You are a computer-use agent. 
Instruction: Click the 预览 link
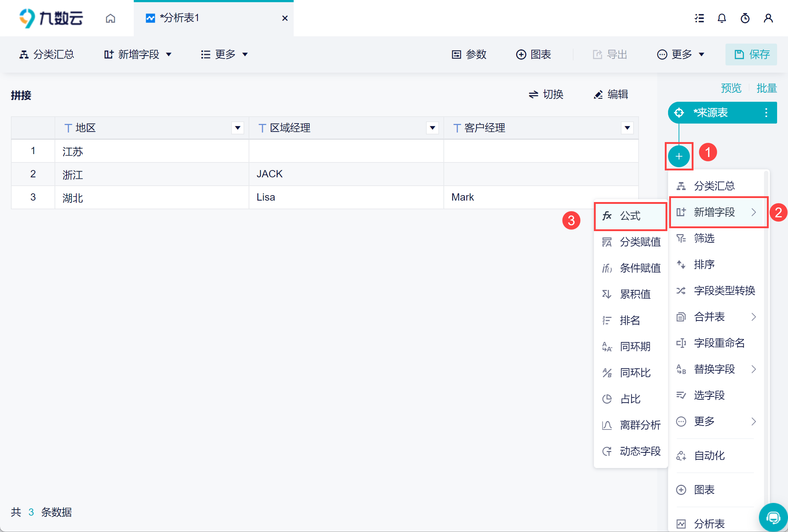(731, 88)
